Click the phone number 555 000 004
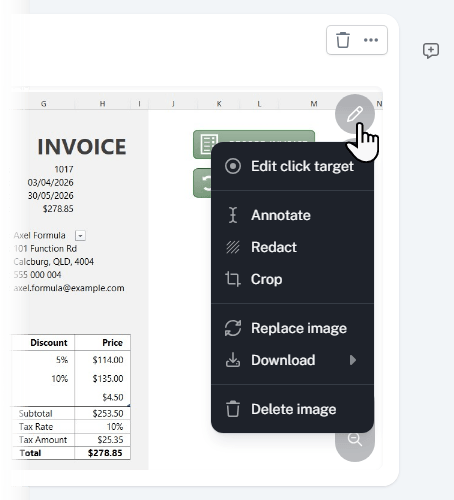 37,275
